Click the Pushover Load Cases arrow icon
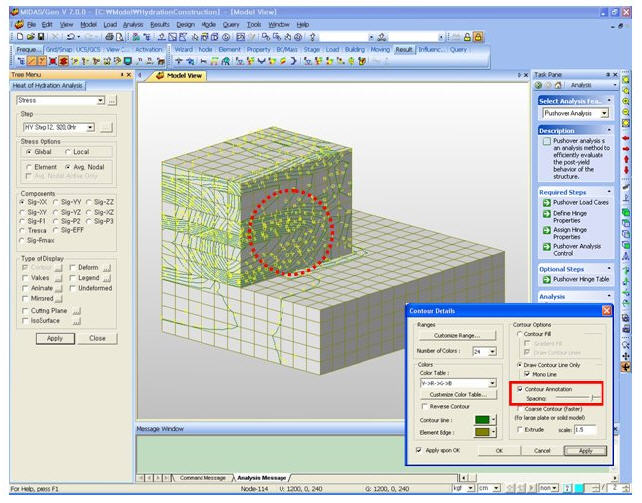The image size is (642, 503). [546, 202]
